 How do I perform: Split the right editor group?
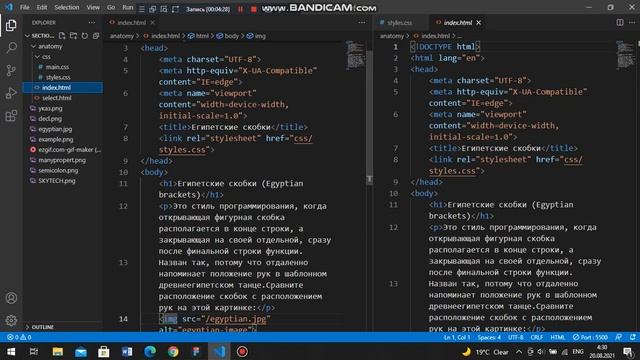coord(620,22)
